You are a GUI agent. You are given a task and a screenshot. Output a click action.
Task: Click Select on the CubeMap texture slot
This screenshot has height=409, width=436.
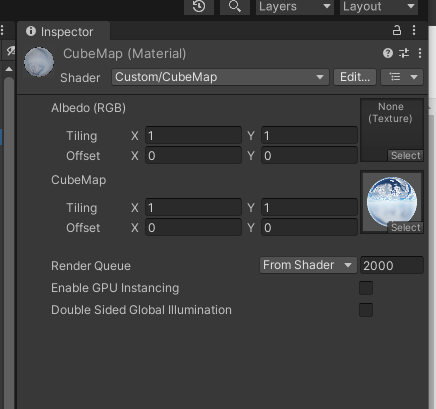406,228
